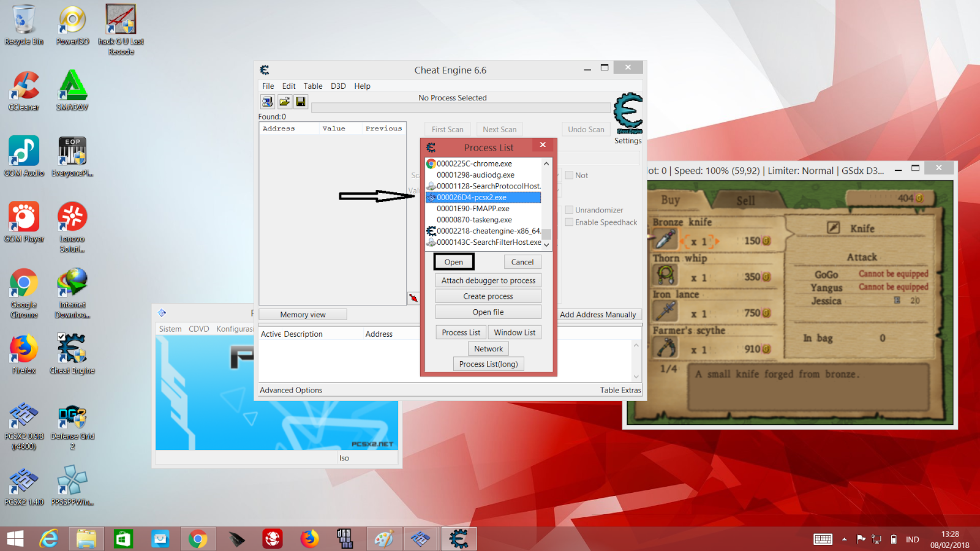The height and width of the screenshot is (551, 980).
Task: Open GOM Audio desktop icon
Action: pyautogui.click(x=24, y=157)
